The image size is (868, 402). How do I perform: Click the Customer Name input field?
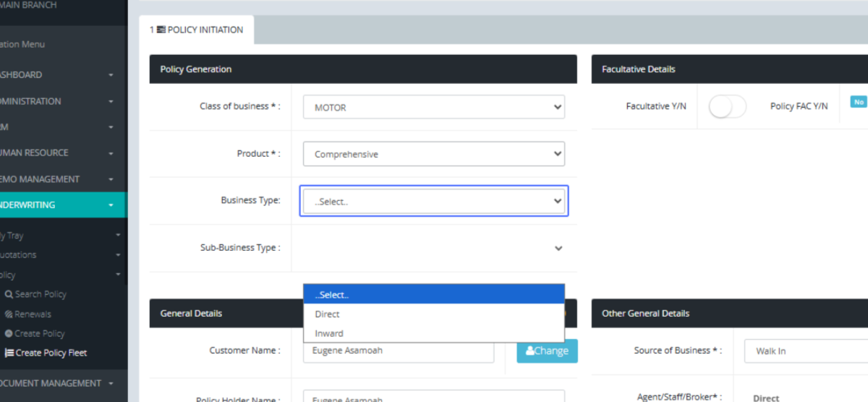point(399,351)
